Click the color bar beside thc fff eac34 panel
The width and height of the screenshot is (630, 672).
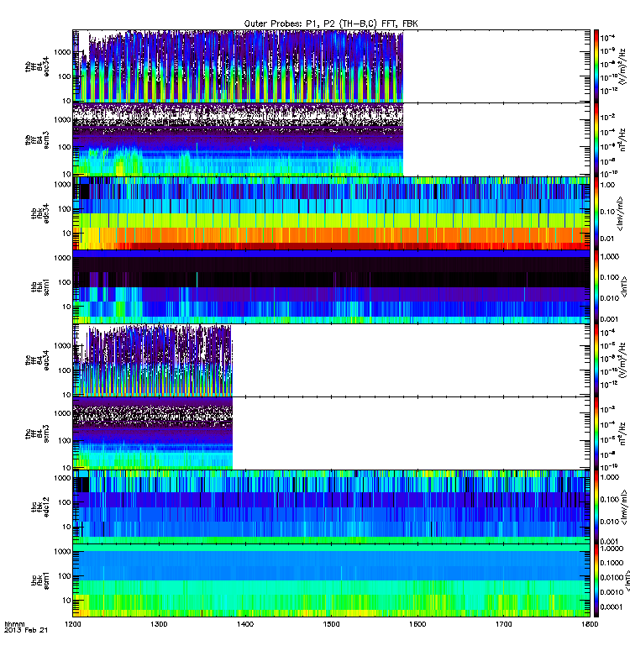pyautogui.click(x=596, y=360)
